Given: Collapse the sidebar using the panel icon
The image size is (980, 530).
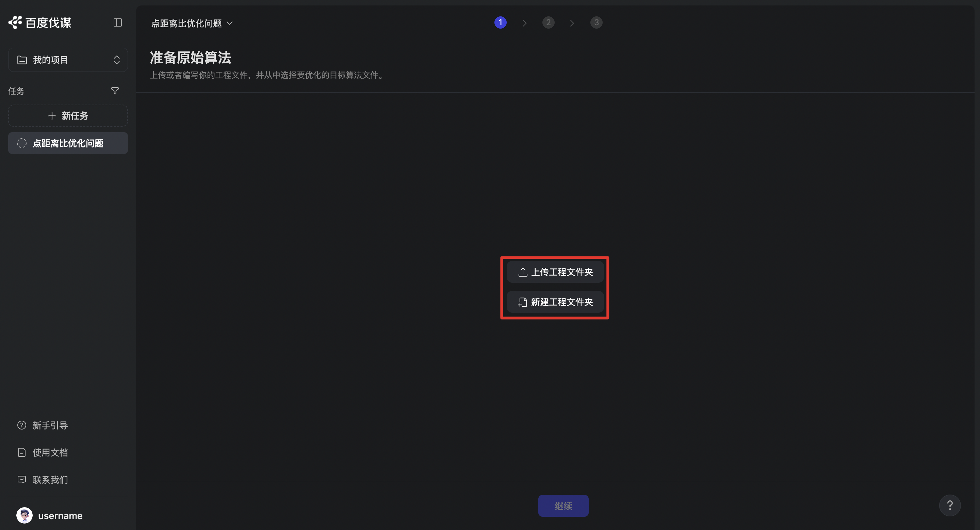Looking at the screenshot, I should (x=117, y=22).
